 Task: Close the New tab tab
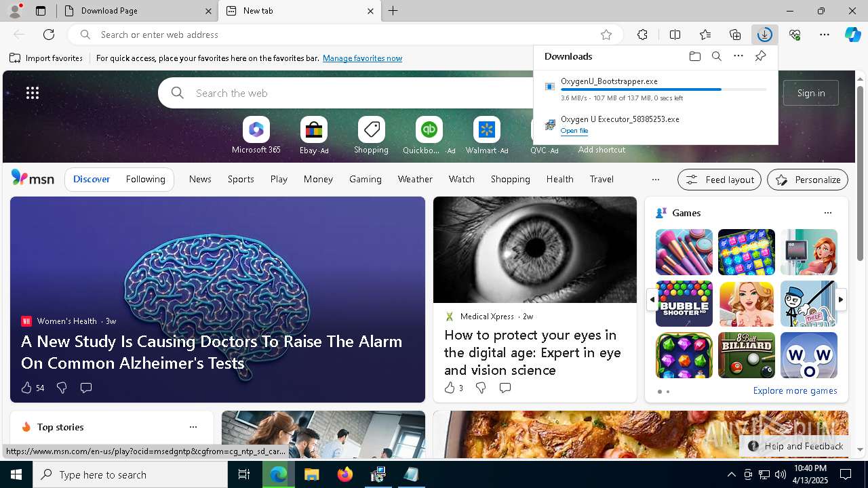[370, 11]
